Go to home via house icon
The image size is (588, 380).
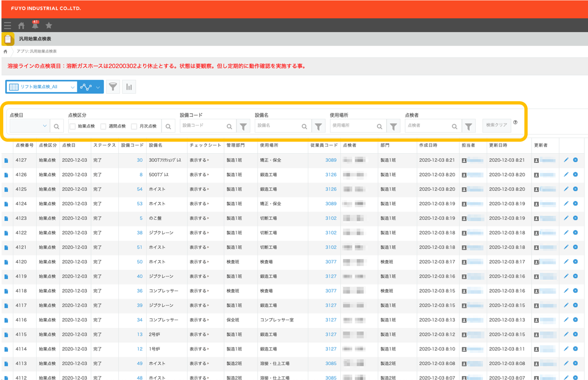(x=21, y=25)
